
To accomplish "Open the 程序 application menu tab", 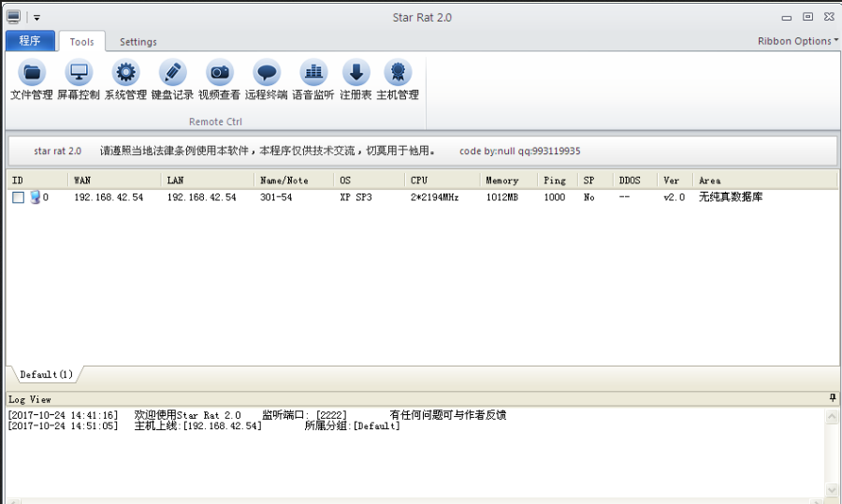I will pos(30,41).
